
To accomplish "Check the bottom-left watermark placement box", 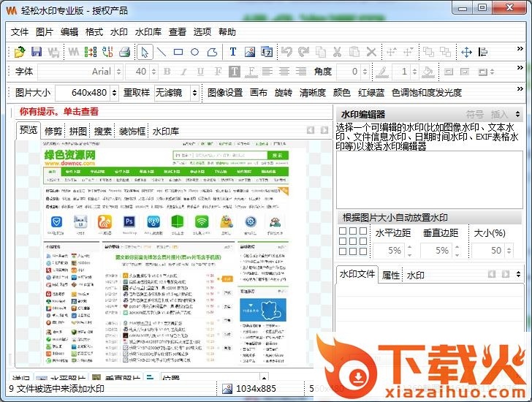I will pyautogui.click(x=343, y=251).
